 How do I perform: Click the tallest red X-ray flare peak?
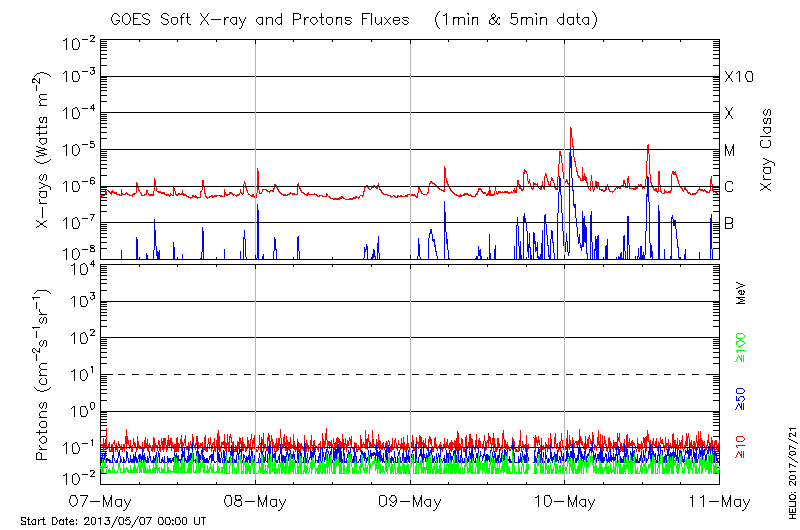pos(571,129)
